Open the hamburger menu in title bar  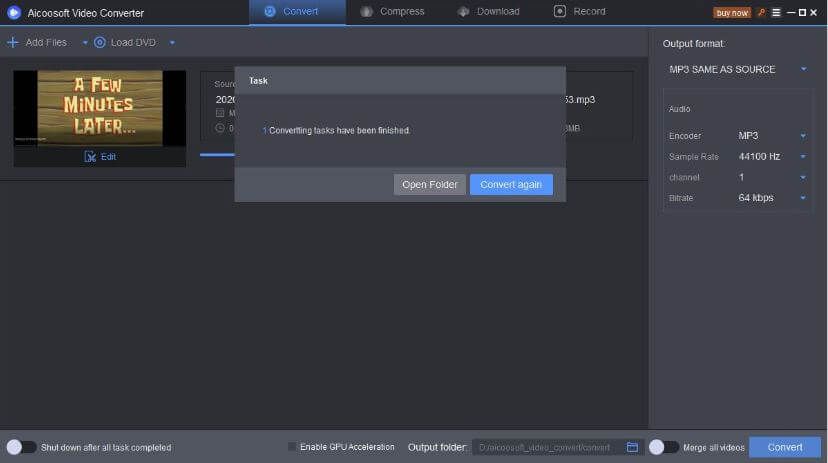(774, 12)
